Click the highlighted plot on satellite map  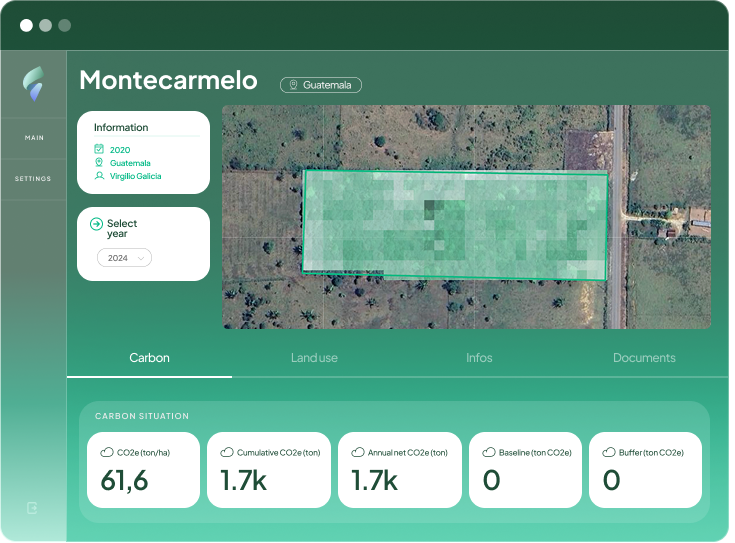pos(455,226)
